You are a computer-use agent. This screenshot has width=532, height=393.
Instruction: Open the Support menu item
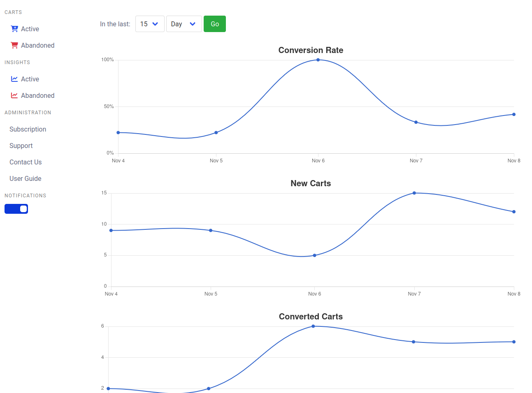tap(21, 146)
